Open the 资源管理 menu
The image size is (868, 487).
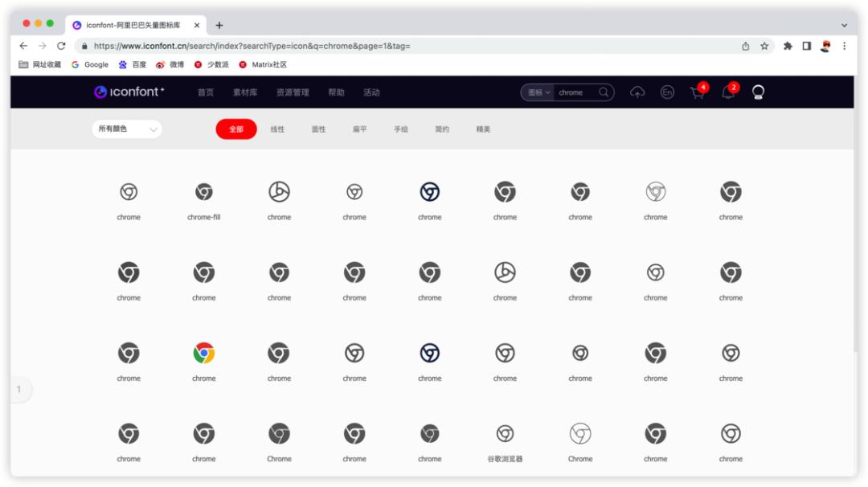pyautogui.click(x=293, y=92)
